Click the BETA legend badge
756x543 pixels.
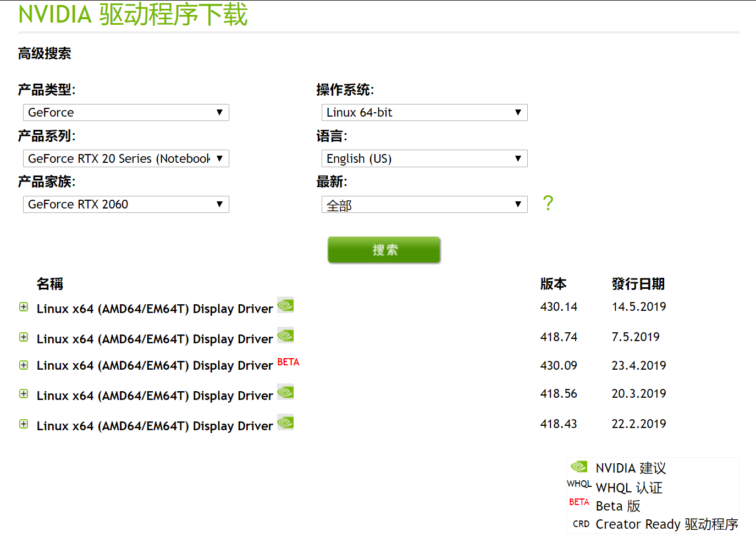[x=579, y=502]
